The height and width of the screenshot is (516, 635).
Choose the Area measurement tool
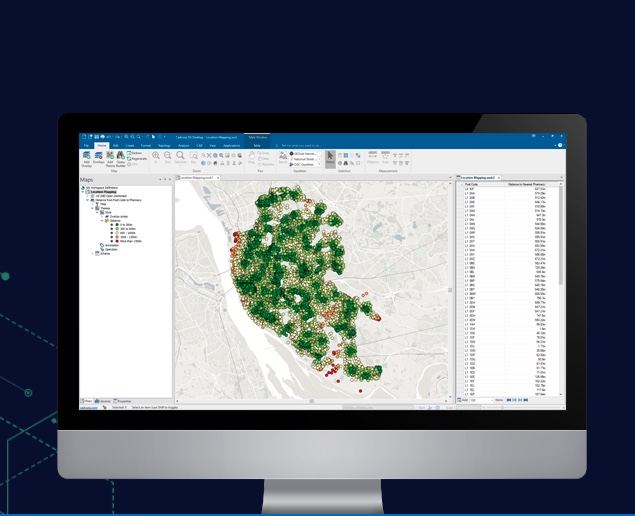pos(386,157)
